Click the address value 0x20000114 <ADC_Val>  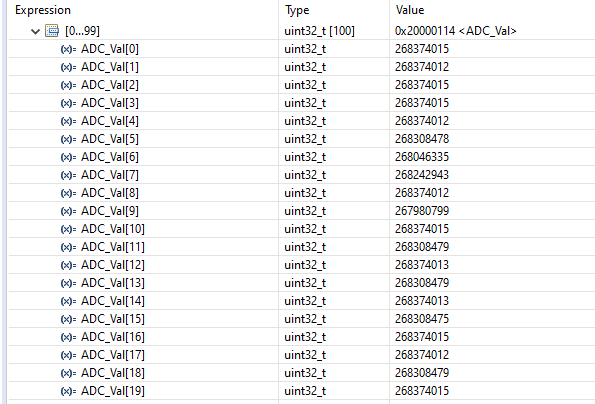456,31
